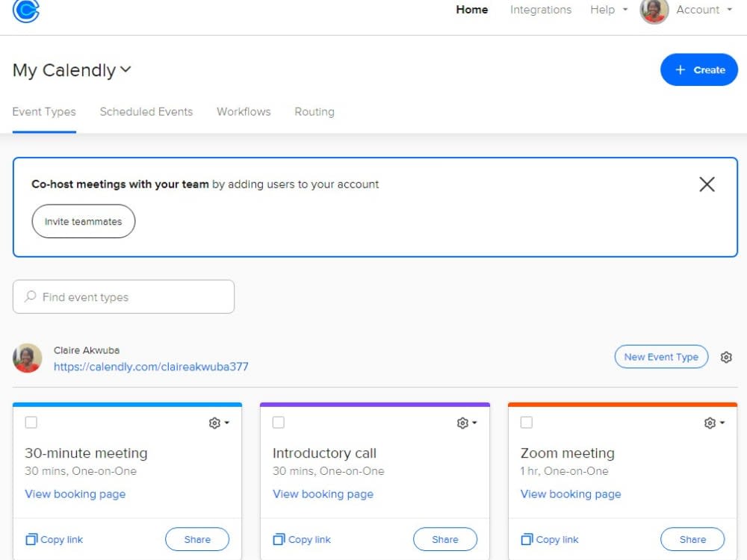Open the Workflows tab
The width and height of the screenshot is (747, 560).
[x=244, y=112]
